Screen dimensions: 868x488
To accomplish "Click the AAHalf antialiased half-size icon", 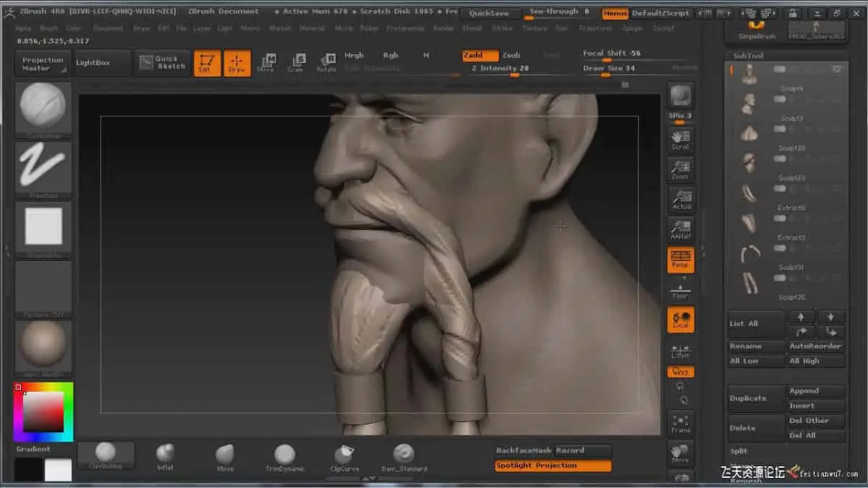I will point(681,229).
